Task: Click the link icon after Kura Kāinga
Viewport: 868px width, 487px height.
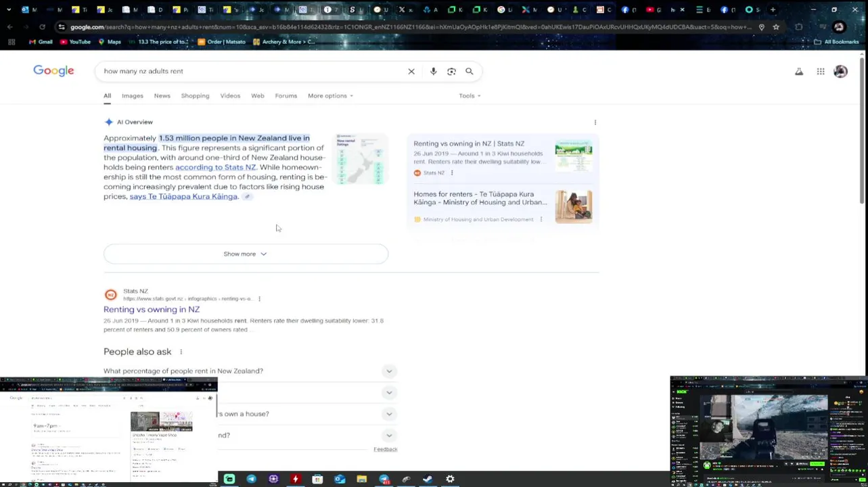Action: pos(247,197)
